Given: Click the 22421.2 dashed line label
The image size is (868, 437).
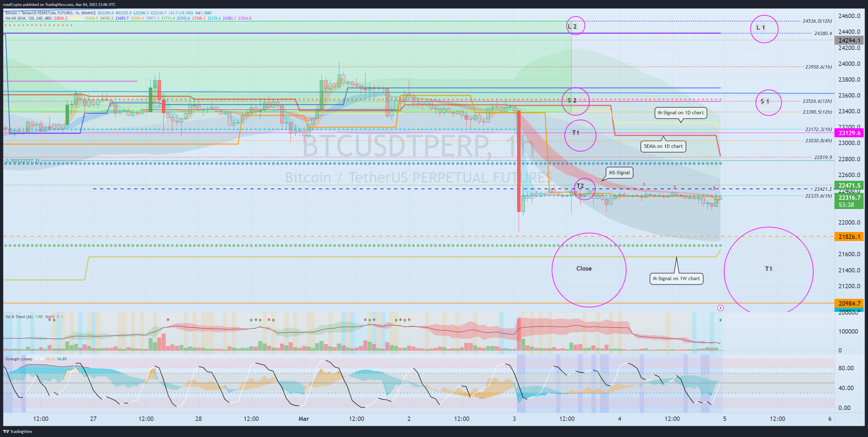Looking at the screenshot, I should click(x=823, y=189).
